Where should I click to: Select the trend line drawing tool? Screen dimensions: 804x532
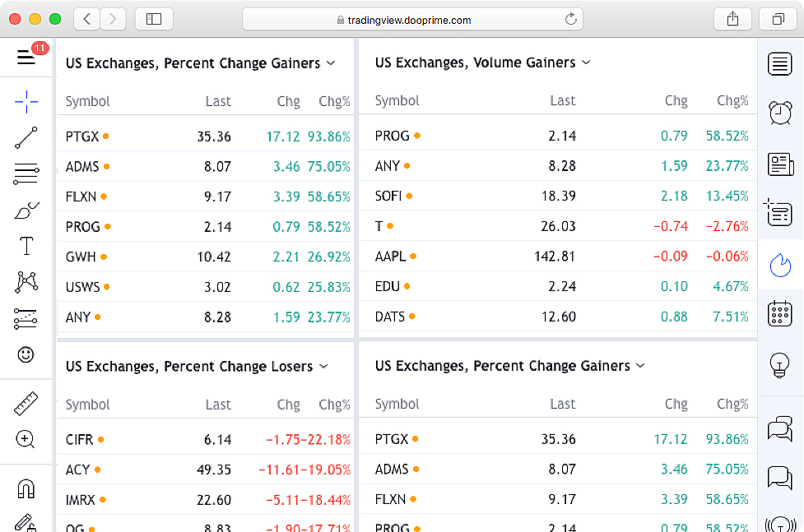tap(26, 138)
